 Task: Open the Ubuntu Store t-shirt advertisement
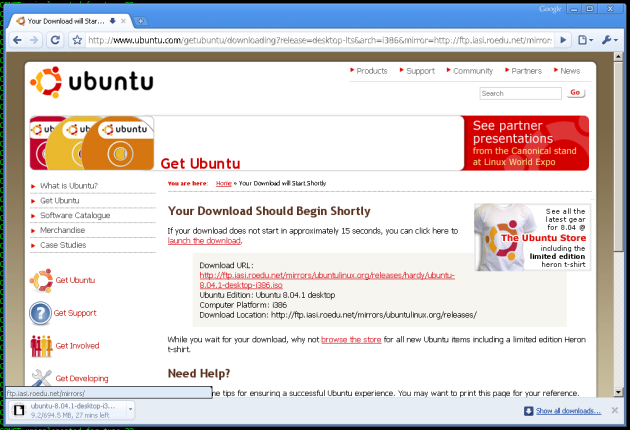[532, 237]
